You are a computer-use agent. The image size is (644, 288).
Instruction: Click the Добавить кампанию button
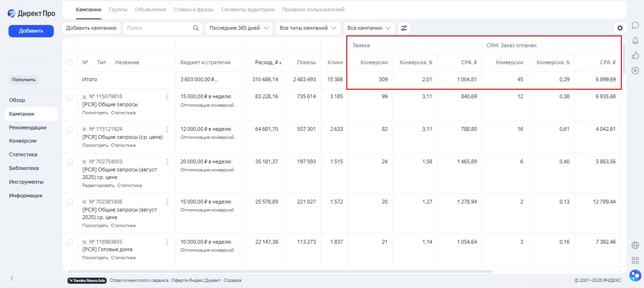click(x=91, y=28)
